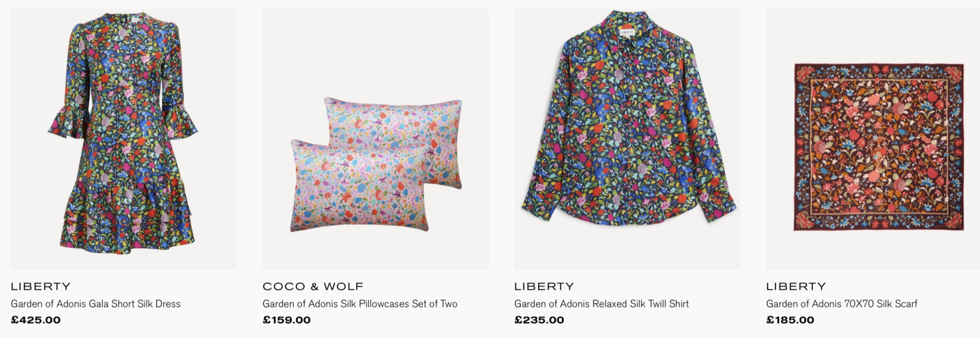Select the LIBERTY brand above the Silk Dress
980x338 pixels.
click(41, 287)
